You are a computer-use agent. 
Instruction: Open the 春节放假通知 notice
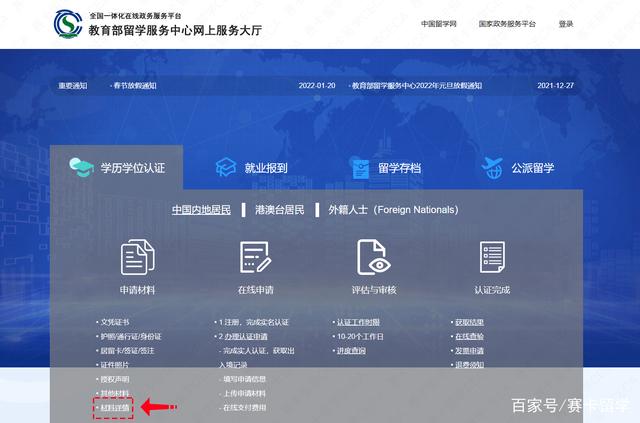tap(135, 85)
